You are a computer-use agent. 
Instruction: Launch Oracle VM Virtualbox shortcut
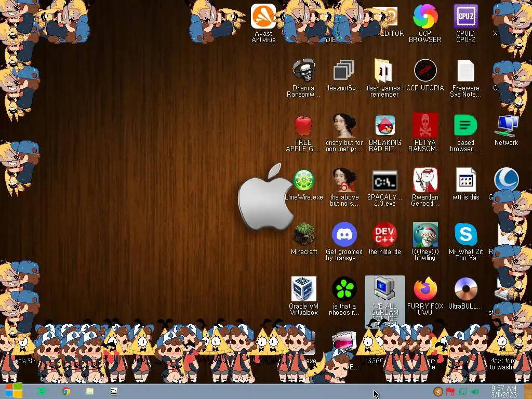[303, 296]
